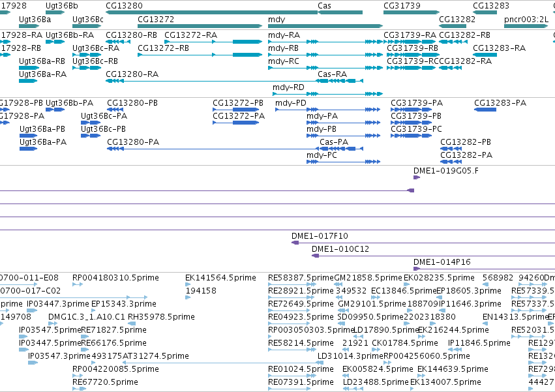Click transcript mdy-RD
The width and height of the screenshot is (555, 392).
288,87
